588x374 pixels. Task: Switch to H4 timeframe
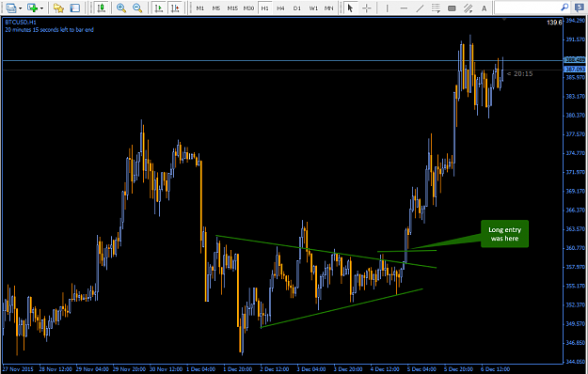(x=280, y=8)
